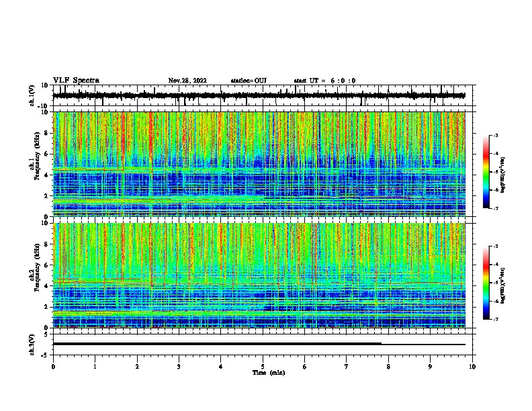The height and width of the screenshot is (411, 532).
Task: Click the "ch.1(V)" waveform axis label
Action: 32,95
